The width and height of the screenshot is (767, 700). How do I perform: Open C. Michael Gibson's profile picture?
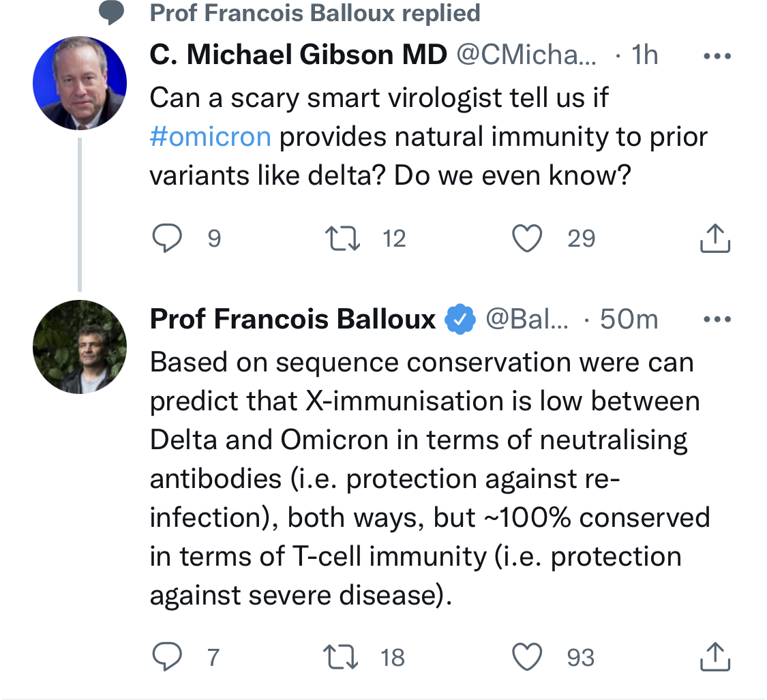pyautogui.click(x=80, y=83)
